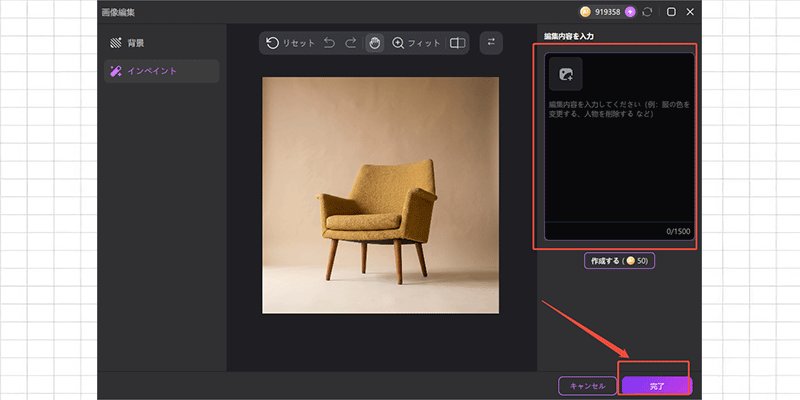Click the 作成する generate button
The height and width of the screenshot is (400, 800).
[x=619, y=261]
